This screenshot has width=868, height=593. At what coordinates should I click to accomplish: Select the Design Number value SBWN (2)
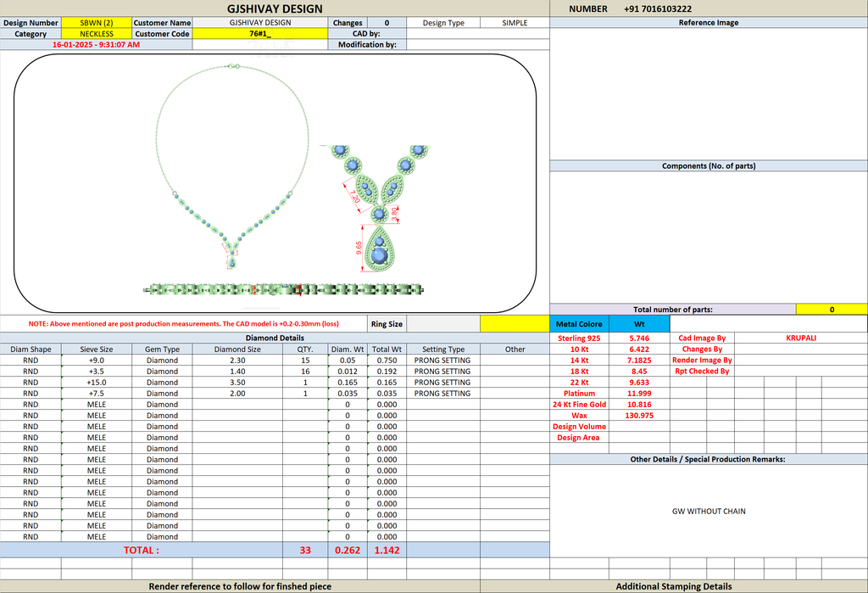[97, 23]
